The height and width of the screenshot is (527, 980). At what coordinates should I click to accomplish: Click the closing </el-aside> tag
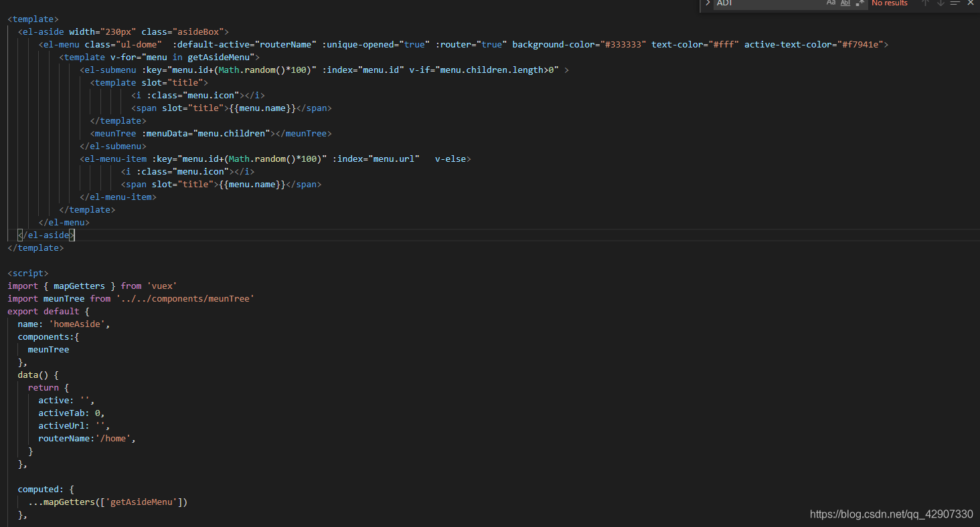point(46,235)
